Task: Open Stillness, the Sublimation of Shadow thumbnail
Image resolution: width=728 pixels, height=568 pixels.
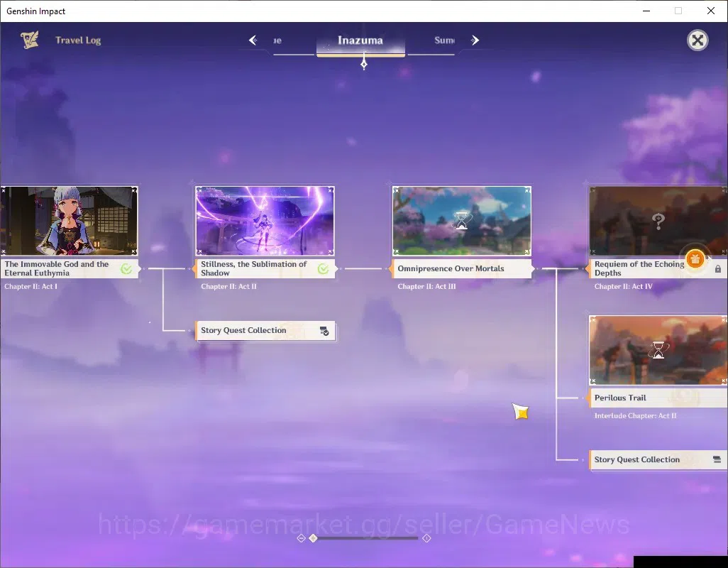Action: click(265, 221)
